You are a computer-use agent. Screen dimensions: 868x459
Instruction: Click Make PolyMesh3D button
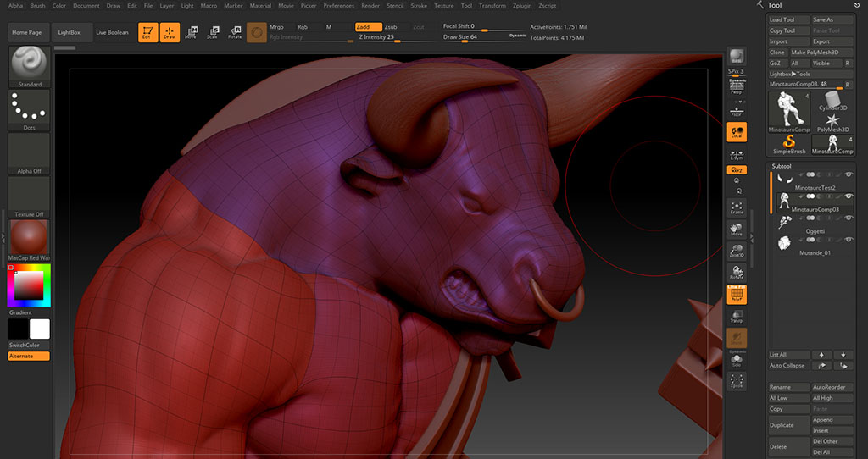(821, 52)
